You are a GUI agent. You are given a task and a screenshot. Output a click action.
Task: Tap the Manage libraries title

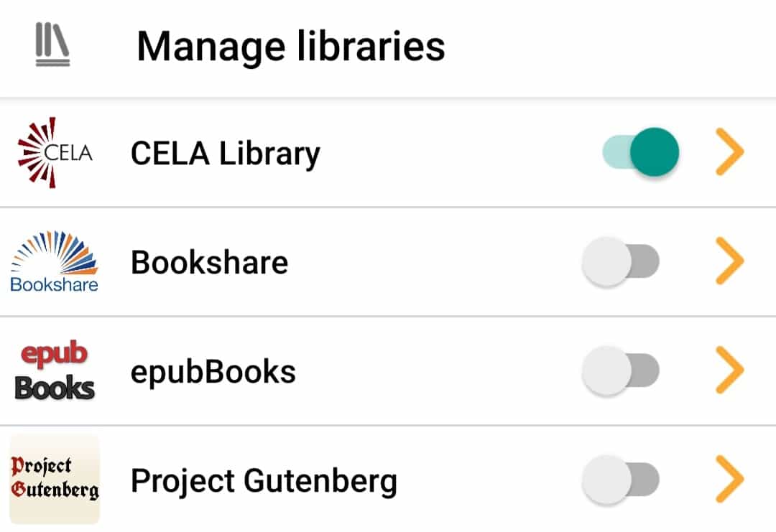click(x=291, y=47)
